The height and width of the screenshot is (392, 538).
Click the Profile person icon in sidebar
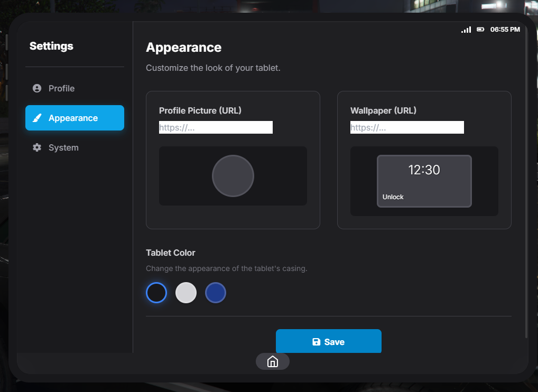pyautogui.click(x=37, y=88)
